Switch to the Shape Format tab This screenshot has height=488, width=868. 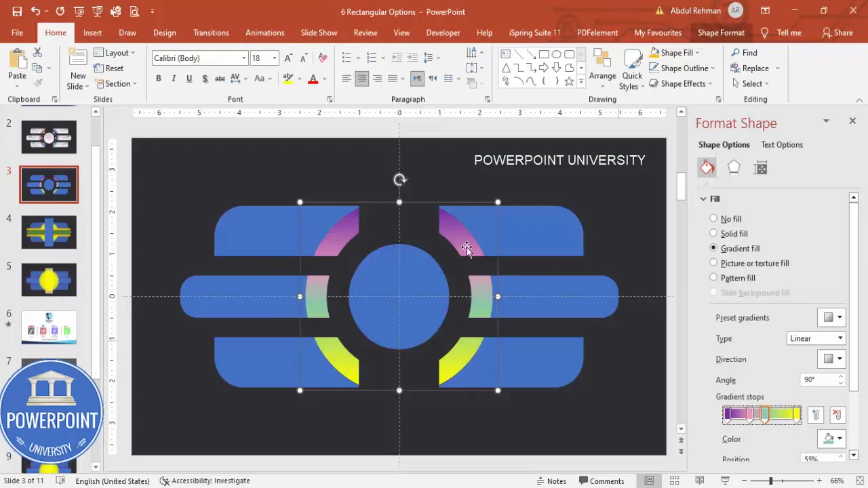721,33
